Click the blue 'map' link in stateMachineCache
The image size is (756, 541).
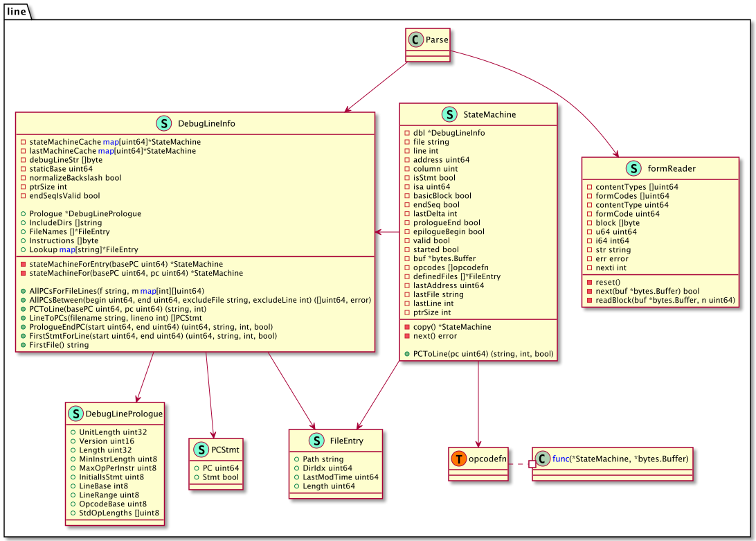(x=110, y=141)
